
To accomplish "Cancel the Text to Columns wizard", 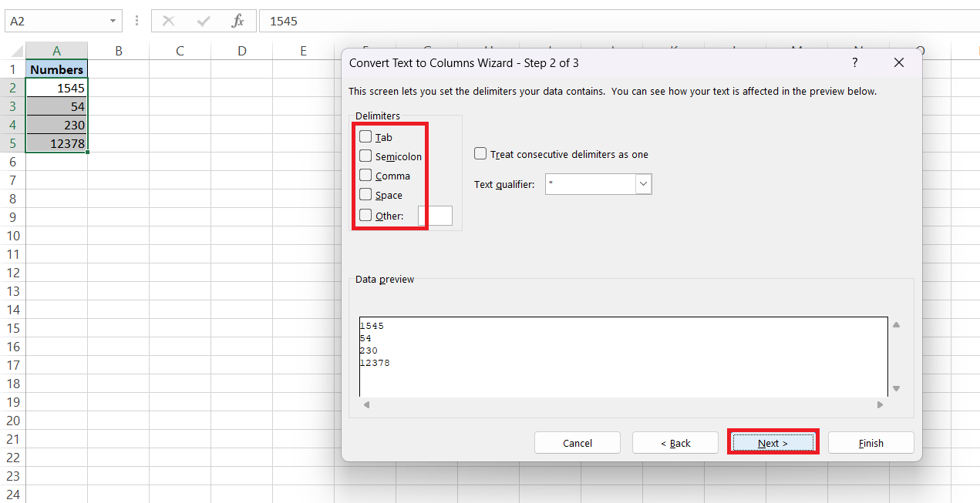I will click(578, 443).
